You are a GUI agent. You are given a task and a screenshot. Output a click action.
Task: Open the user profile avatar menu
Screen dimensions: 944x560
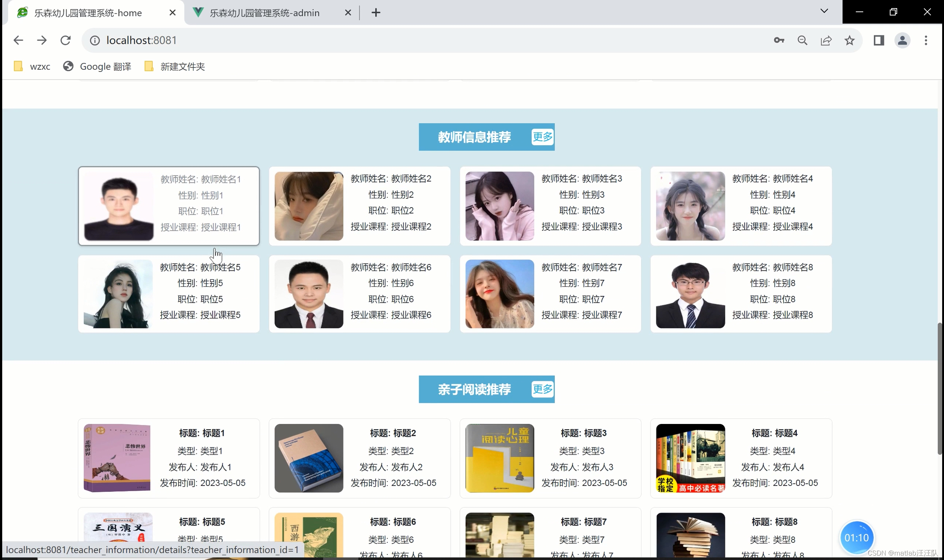point(902,41)
